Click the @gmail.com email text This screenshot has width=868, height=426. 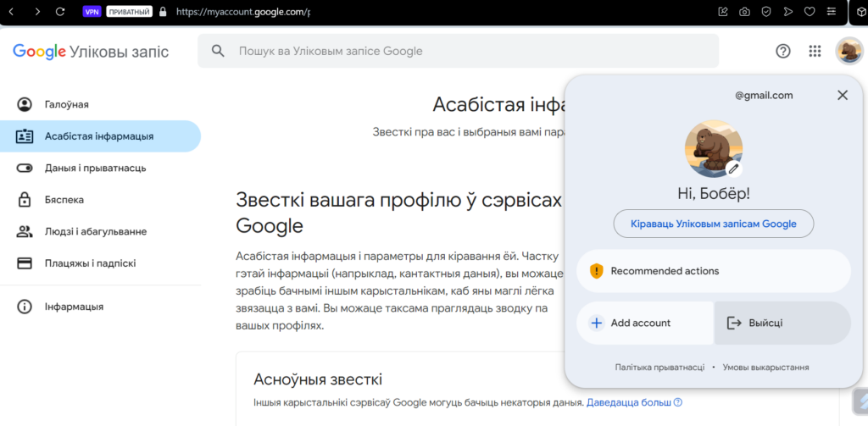pos(764,95)
